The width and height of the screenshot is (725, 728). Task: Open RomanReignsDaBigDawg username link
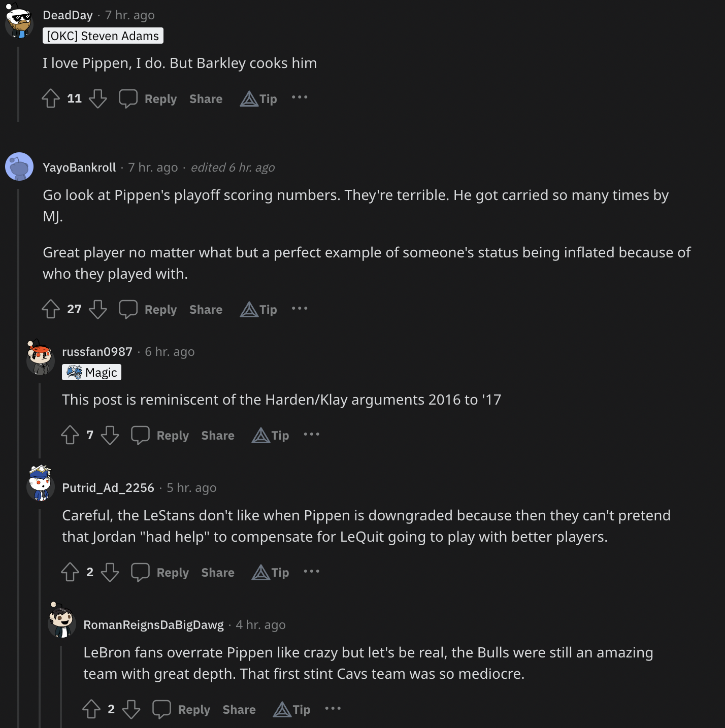click(153, 625)
